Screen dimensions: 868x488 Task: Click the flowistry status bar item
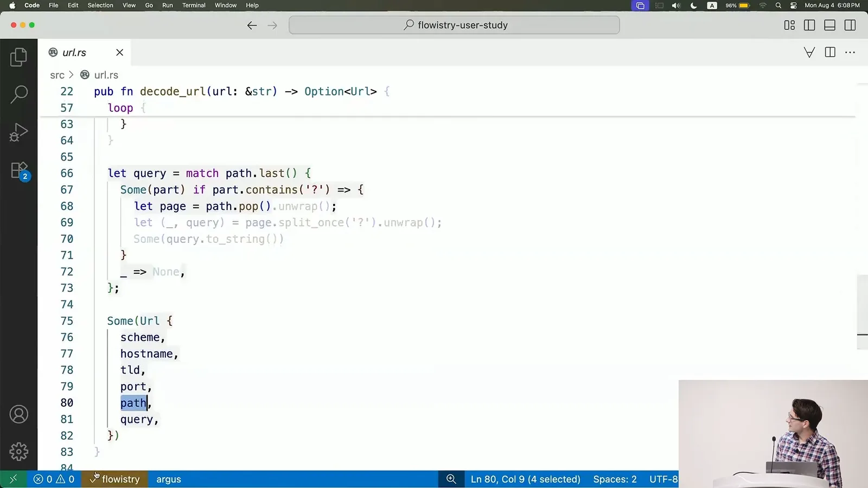click(114, 479)
